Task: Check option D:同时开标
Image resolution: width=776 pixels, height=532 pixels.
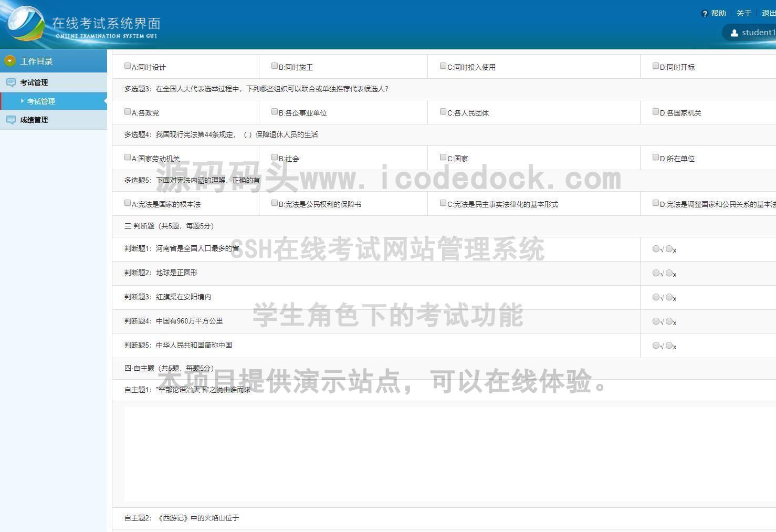Action: coord(656,66)
